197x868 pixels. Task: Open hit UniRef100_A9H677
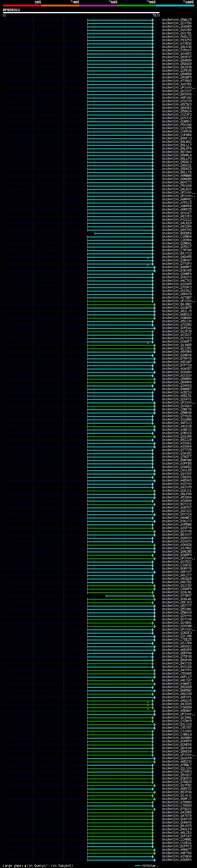177,850
